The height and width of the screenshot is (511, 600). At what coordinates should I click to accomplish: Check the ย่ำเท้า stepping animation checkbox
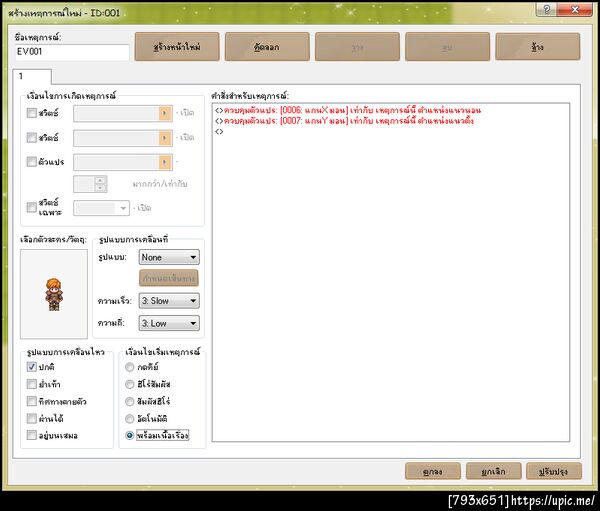(32, 384)
